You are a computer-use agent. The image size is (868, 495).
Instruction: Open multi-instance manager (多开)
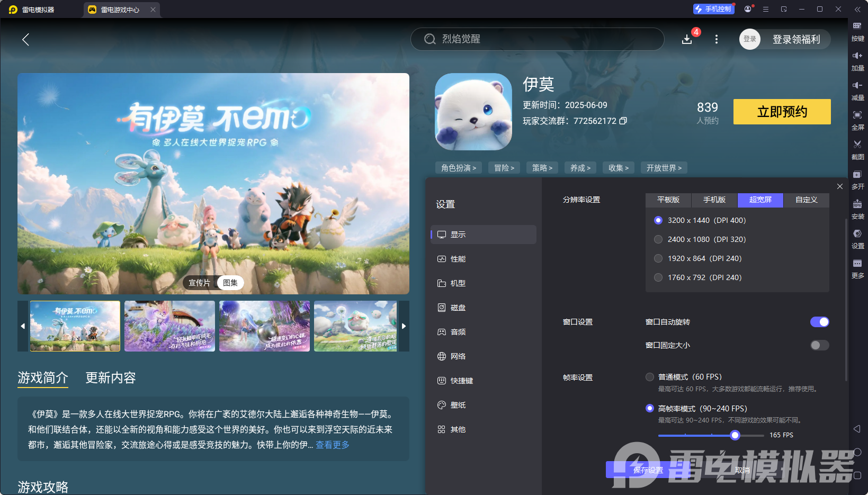click(857, 179)
